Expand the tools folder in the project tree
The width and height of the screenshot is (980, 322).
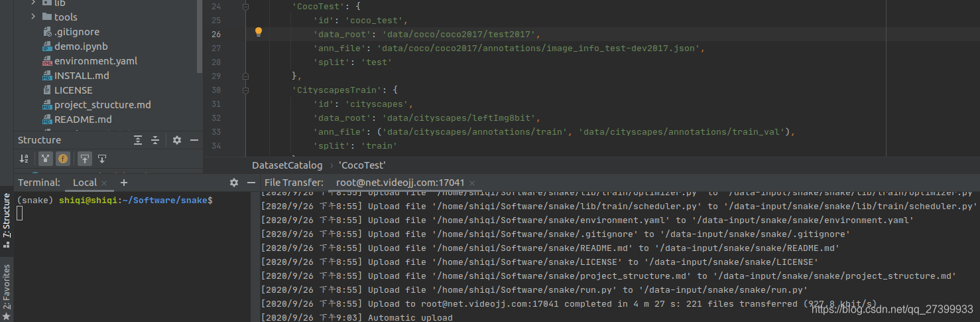(x=33, y=17)
